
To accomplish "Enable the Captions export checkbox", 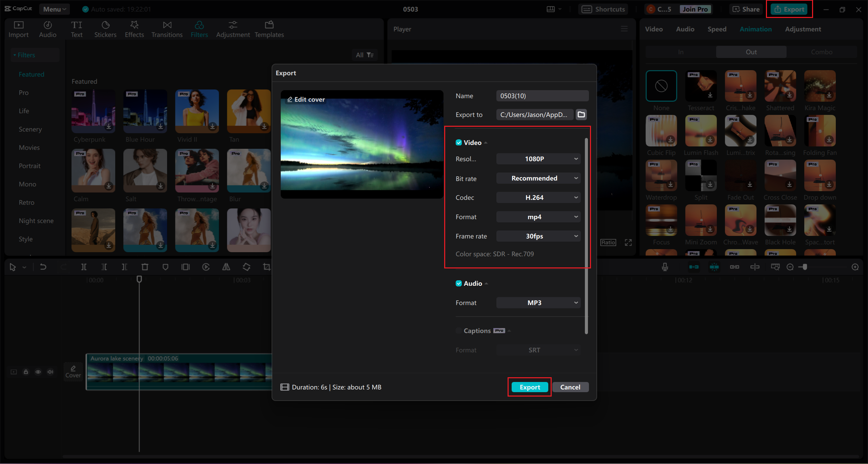I will pos(459,331).
